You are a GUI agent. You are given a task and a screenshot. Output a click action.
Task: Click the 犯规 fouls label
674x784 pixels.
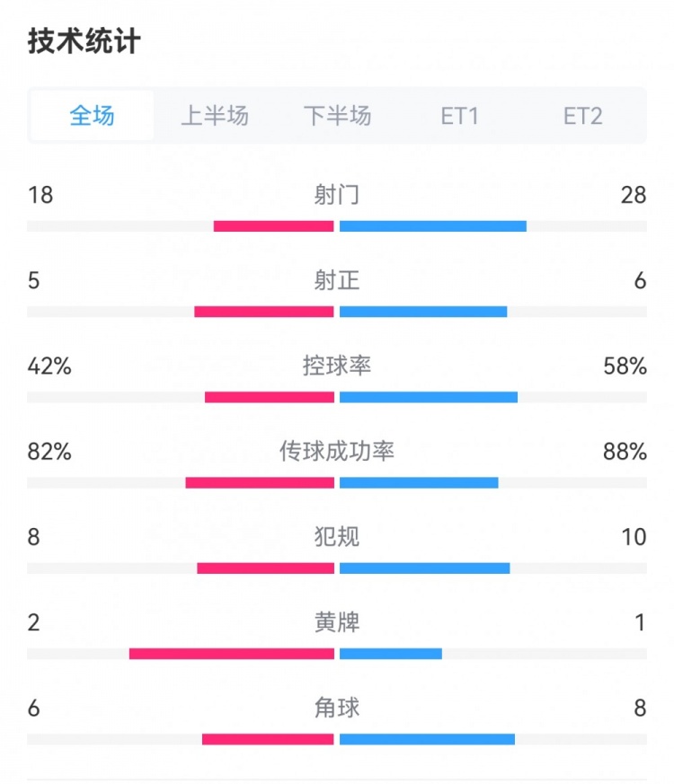click(337, 537)
